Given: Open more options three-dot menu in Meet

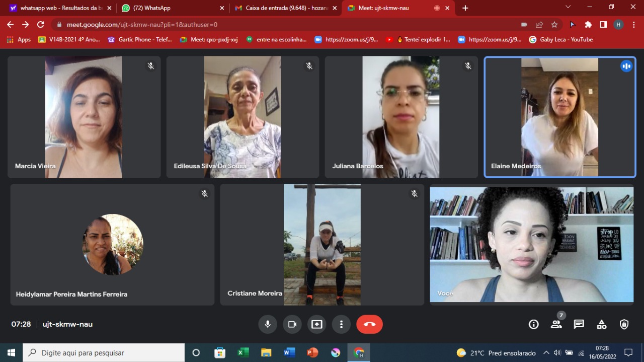Looking at the screenshot, I should (341, 324).
